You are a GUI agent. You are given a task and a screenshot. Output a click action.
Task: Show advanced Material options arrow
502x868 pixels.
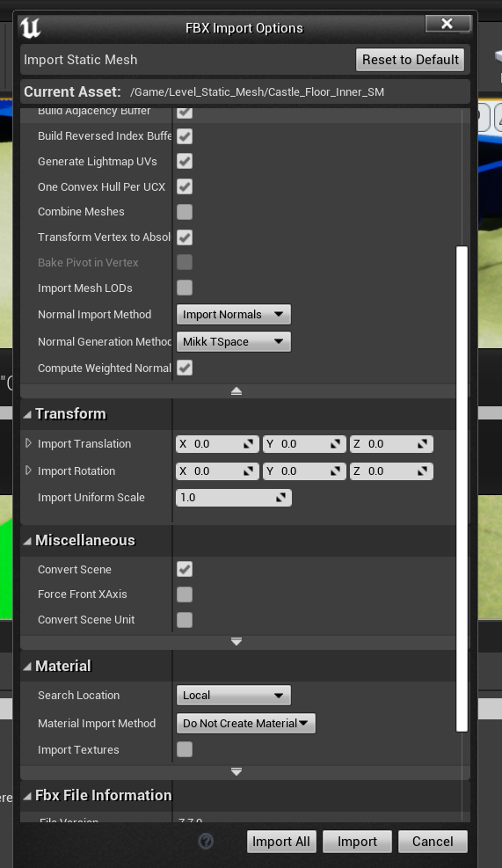coord(236,771)
